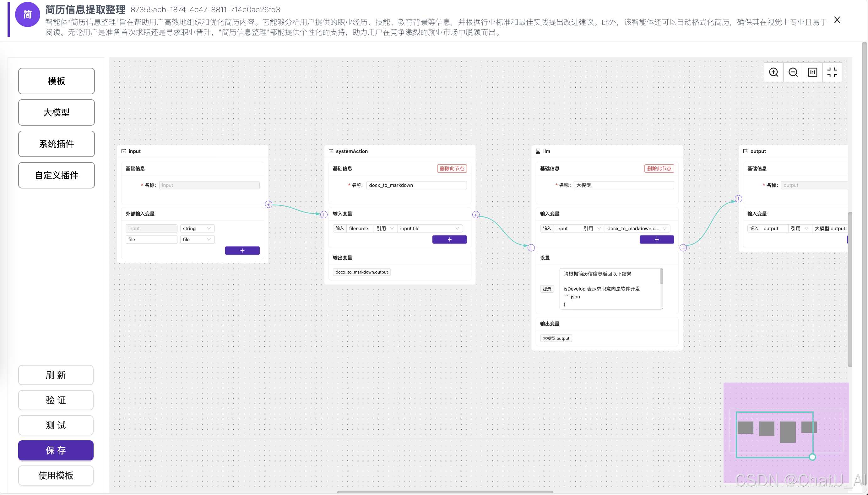Screen dimensions: 868x495
Task: Click the zoom out magnifier icon
Action: (x=793, y=72)
